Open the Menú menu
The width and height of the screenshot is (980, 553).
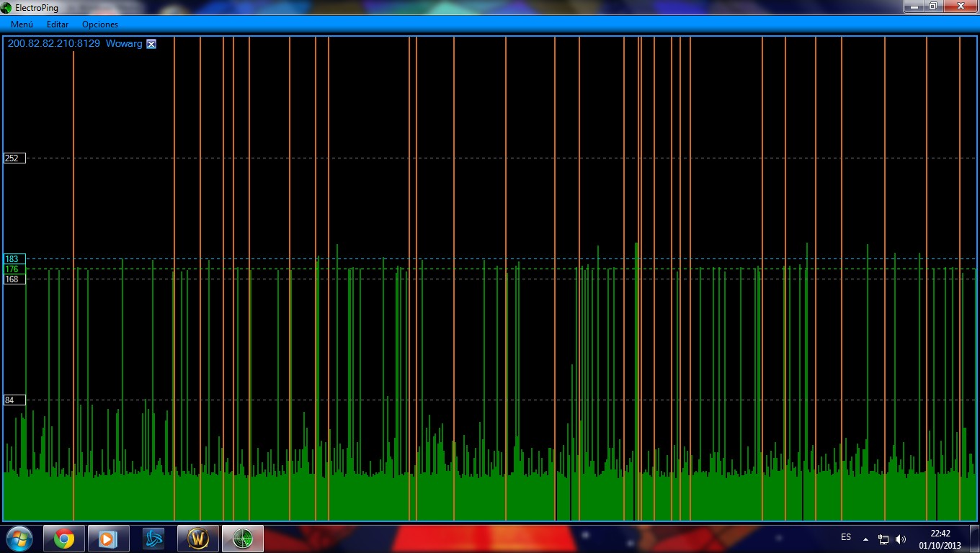coord(22,24)
